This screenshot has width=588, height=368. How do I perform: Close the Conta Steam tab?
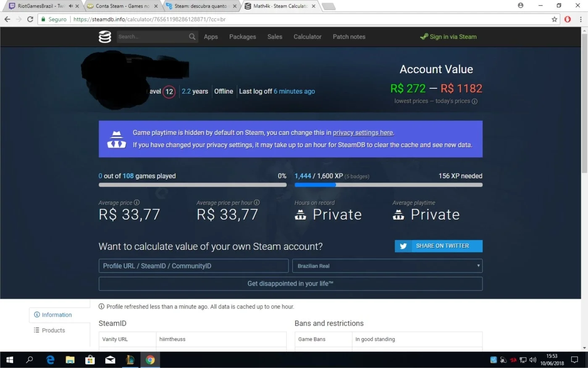tap(156, 6)
